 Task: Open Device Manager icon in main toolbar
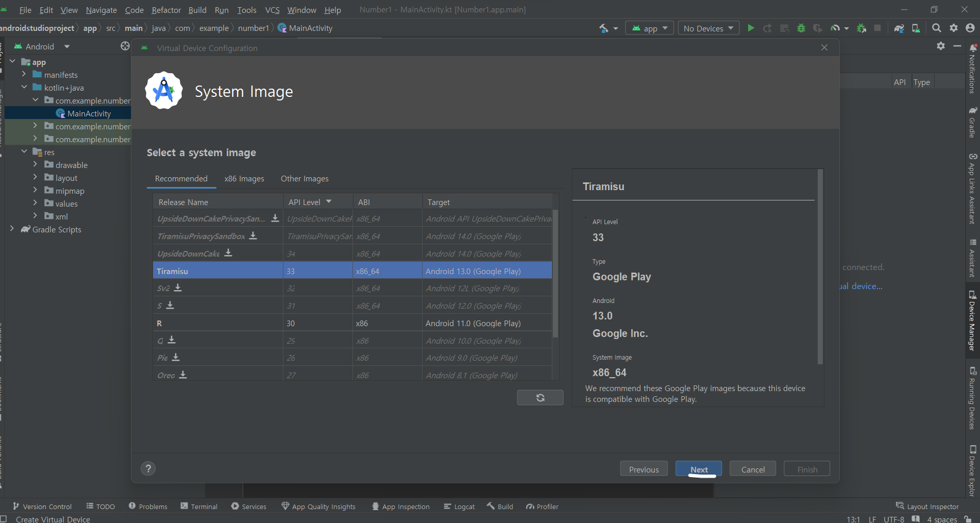[916, 28]
